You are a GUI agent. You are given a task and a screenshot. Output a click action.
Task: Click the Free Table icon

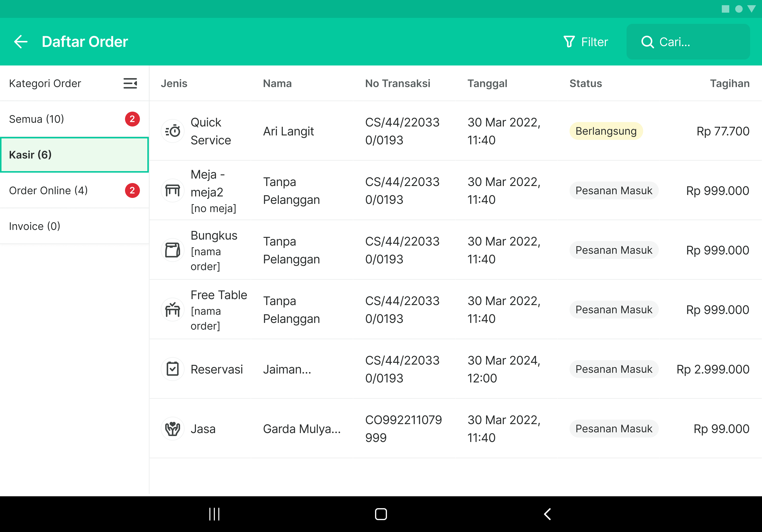(x=173, y=309)
